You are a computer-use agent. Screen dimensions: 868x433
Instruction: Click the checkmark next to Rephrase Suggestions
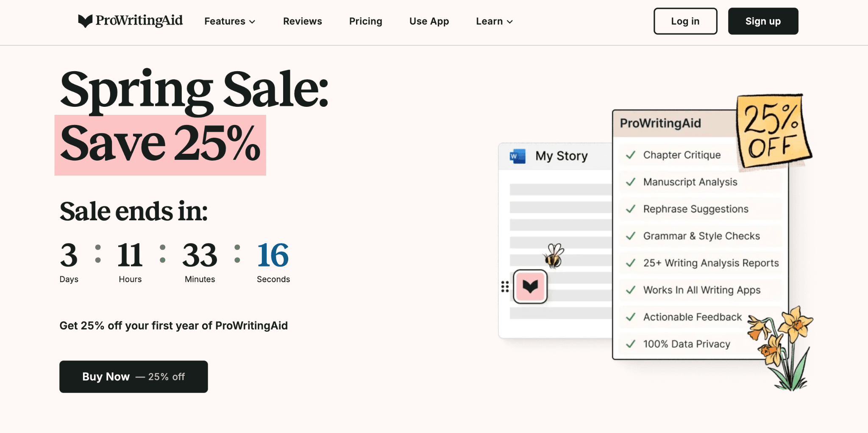point(631,209)
